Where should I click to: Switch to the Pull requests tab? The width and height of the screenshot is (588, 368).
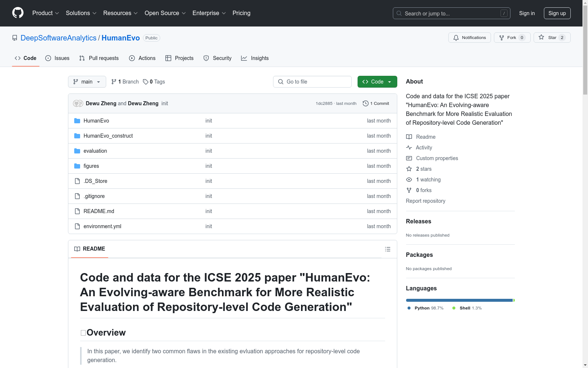(x=99, y=58)
